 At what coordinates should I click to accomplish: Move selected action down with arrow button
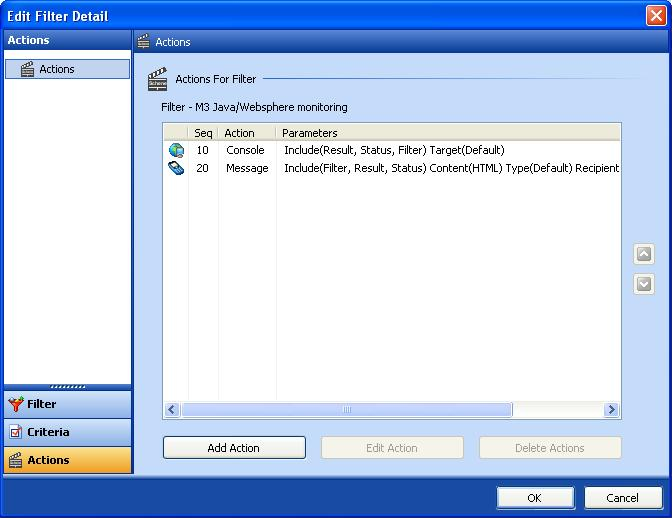click(644, 285)
